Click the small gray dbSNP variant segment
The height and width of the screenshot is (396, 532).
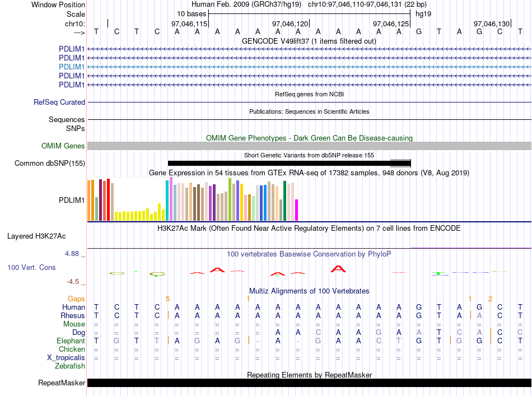click(x=400, y=163)
